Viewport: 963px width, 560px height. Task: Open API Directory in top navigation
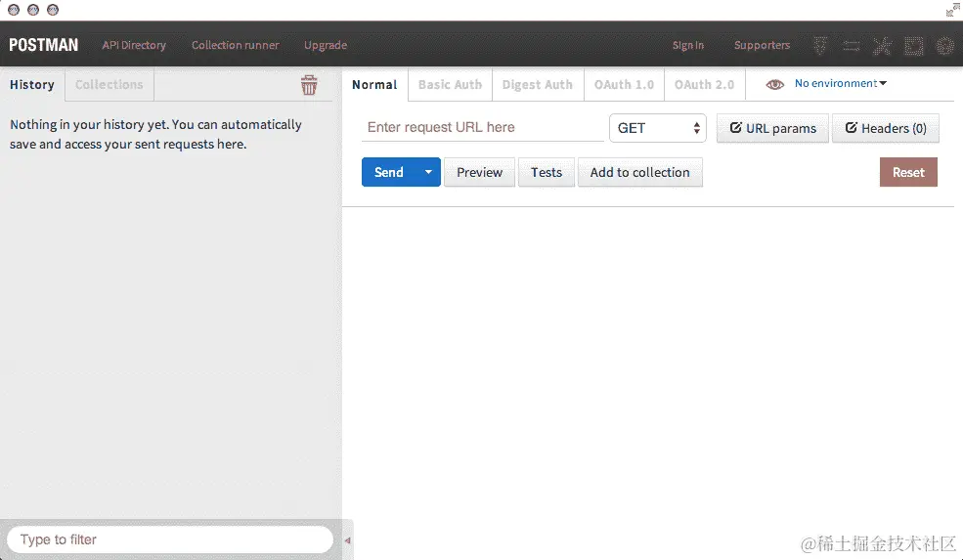click(134, 45)
